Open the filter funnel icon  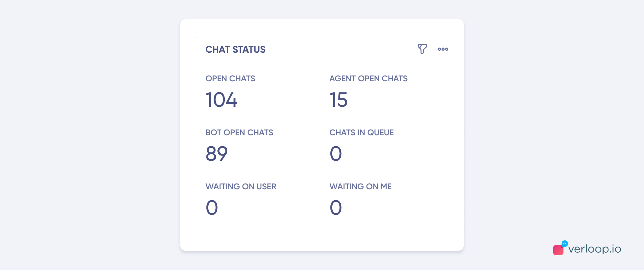coord(422,49)
